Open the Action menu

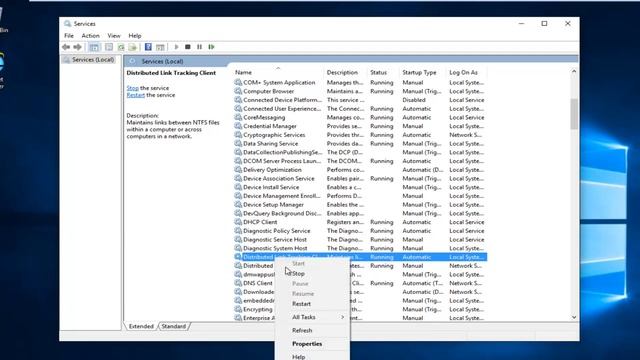(90, 36)
